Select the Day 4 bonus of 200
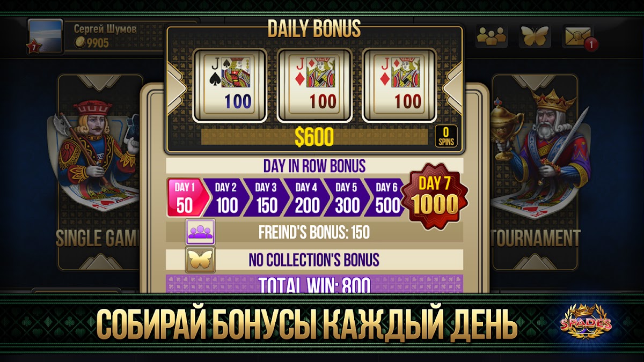This screenshot has width=644, height=362. click(x=306, y=197)
